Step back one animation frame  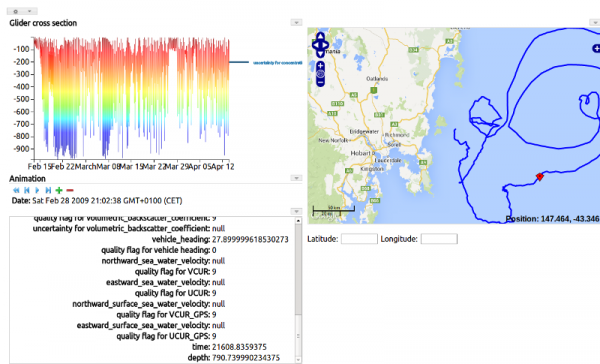(x=27, y=190)
